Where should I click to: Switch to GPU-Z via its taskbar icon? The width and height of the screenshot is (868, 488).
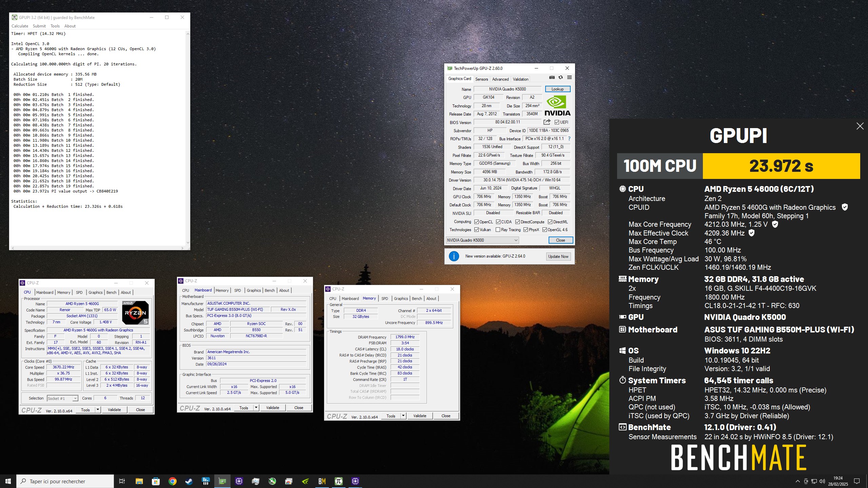[x=222, y=481]
